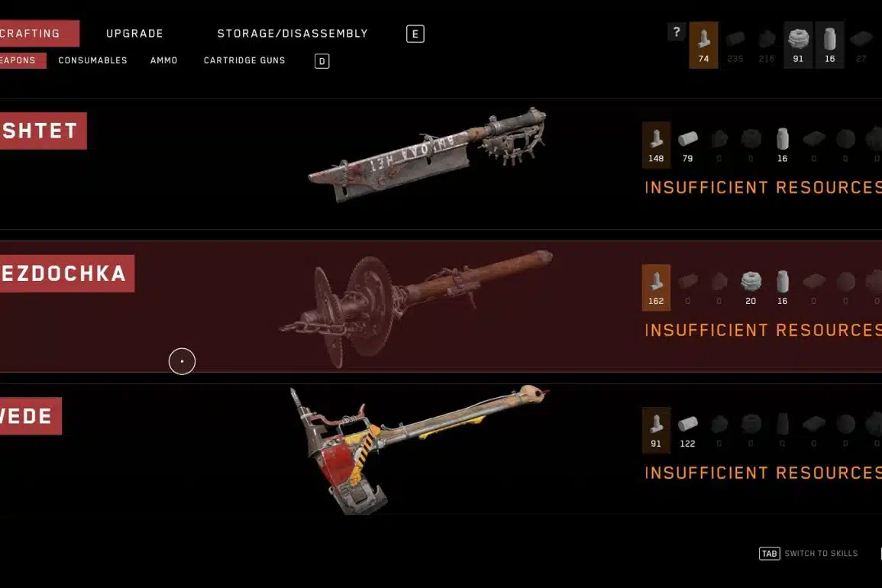
Task: Select the metal parts resource showing 74
Action: [703, 45]
